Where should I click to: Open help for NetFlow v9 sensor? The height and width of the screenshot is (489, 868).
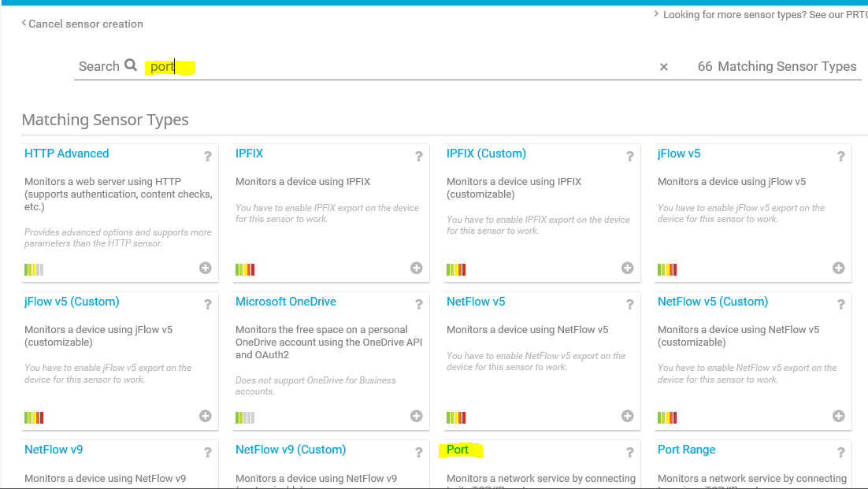[x=208, y=453]
